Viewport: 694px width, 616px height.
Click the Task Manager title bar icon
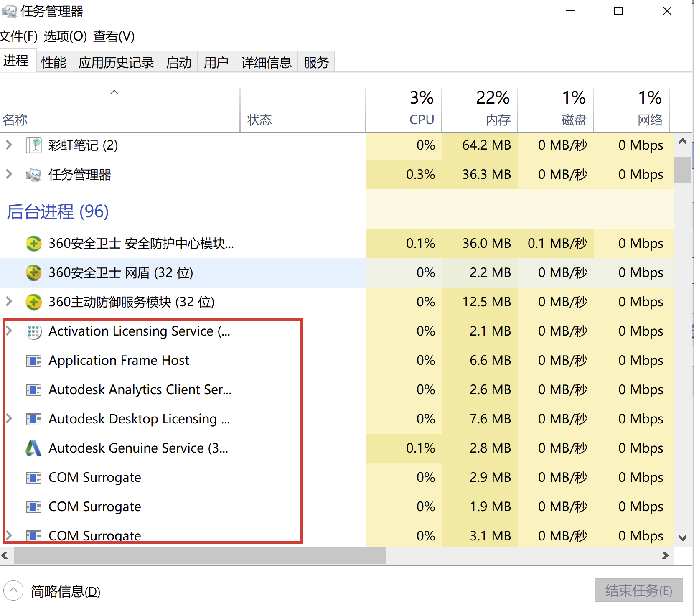coord(9,11)
